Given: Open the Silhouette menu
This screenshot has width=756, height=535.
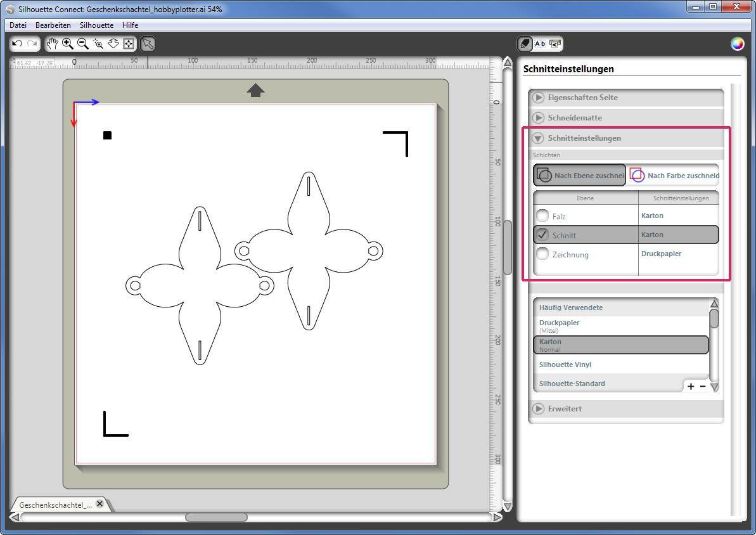Looking at the screenshot, I should click(96, 25).
